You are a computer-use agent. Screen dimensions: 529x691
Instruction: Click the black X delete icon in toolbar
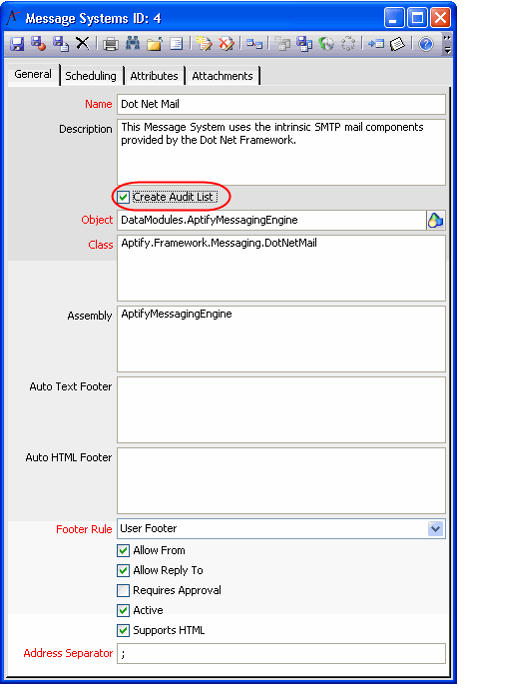pyautogui.click(x=82, y=43)
